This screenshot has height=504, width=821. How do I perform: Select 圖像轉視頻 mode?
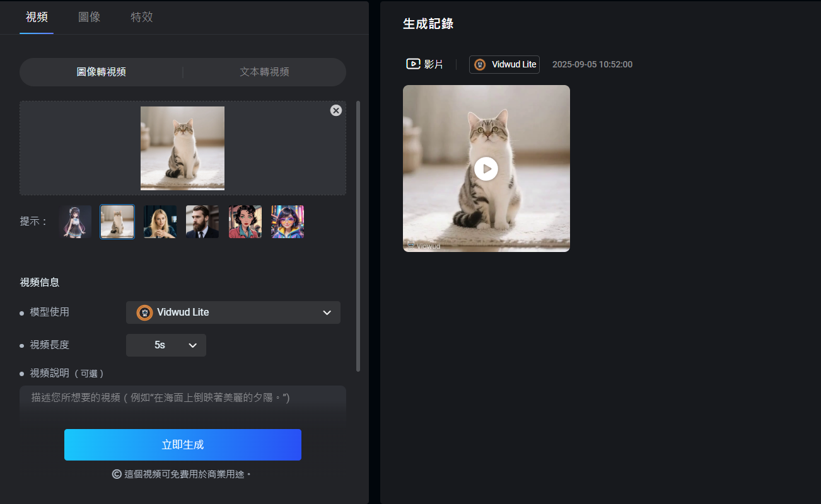coord(101,72)
